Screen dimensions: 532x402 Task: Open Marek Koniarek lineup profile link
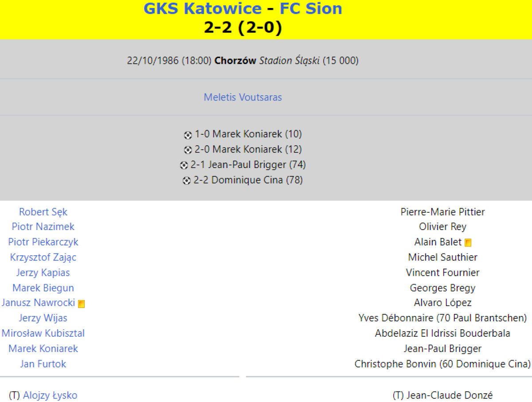pos(43,349)
